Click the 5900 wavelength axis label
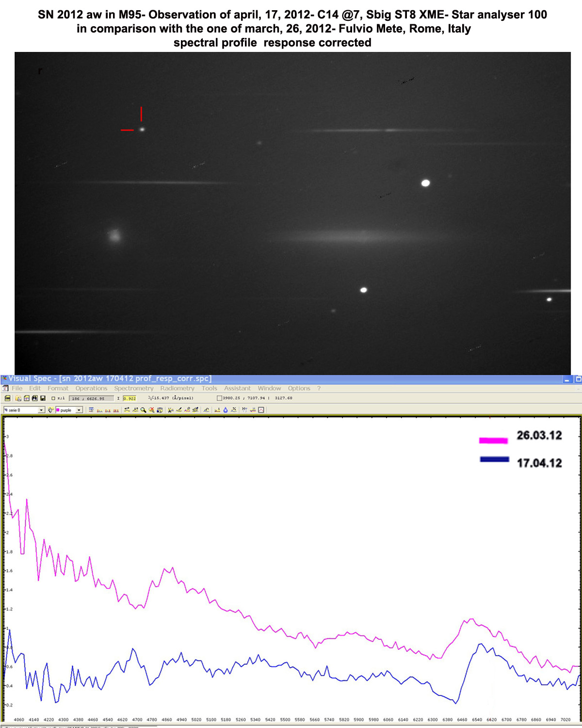Screen dimensions: 582x728 point(359,719)
